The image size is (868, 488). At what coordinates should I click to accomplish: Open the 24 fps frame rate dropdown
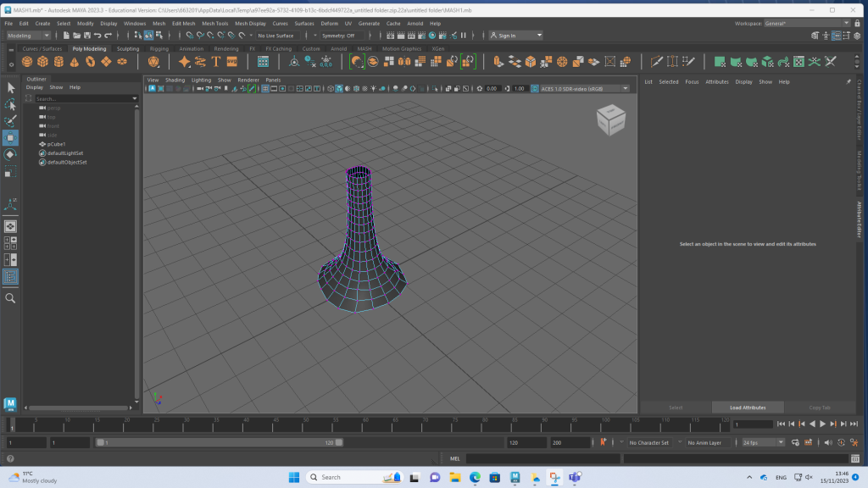(x=764, y=442)
